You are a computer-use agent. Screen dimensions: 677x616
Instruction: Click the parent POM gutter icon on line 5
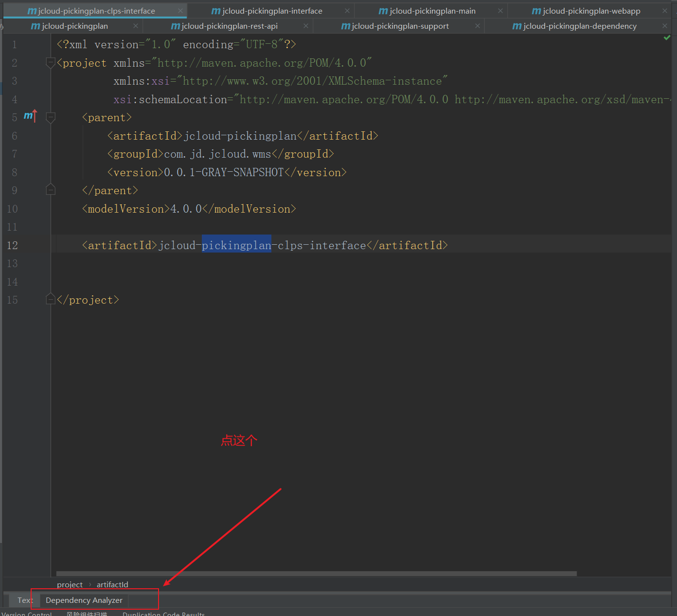click(30, 116)
